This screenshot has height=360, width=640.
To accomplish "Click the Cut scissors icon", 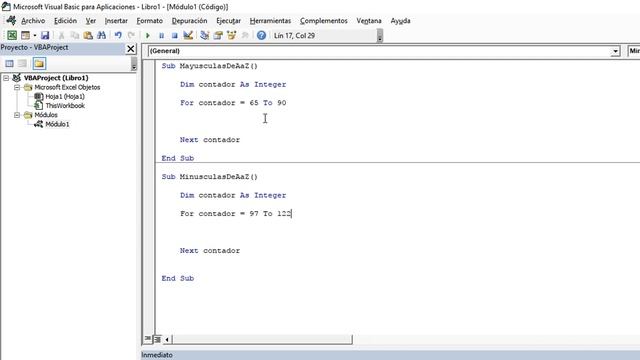I will 61,36.
